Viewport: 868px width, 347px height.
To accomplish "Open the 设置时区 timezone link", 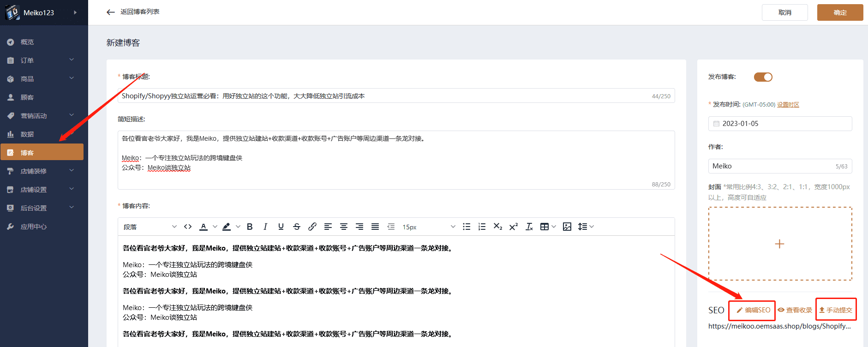I will [x=788, y=105].
